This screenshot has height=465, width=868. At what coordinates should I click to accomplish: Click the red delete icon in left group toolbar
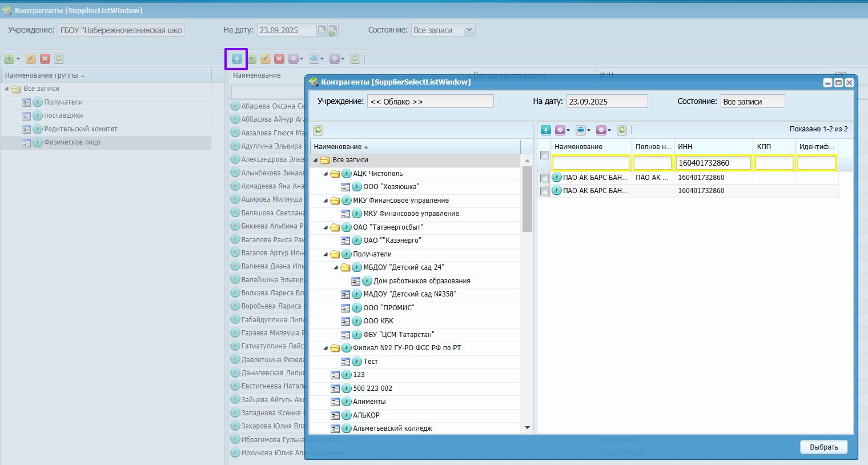pos(45,59)
